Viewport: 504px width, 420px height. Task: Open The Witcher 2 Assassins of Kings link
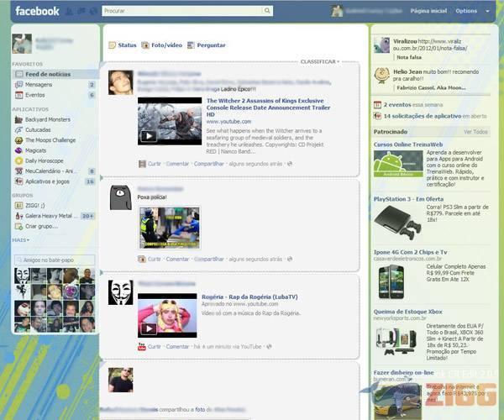coord(268,108)
